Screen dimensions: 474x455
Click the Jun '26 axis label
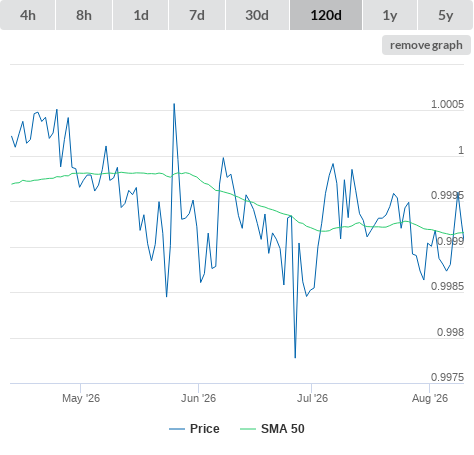[198, 398]
